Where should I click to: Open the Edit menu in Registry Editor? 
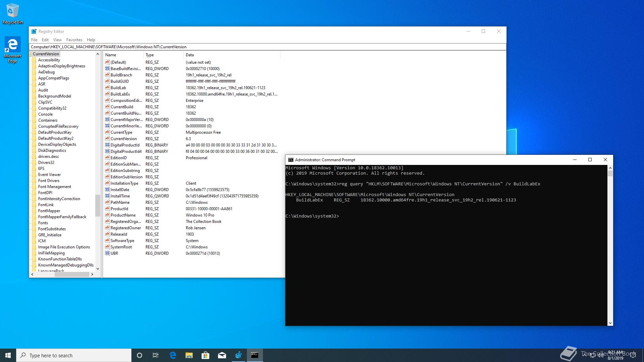coord(45,40)
